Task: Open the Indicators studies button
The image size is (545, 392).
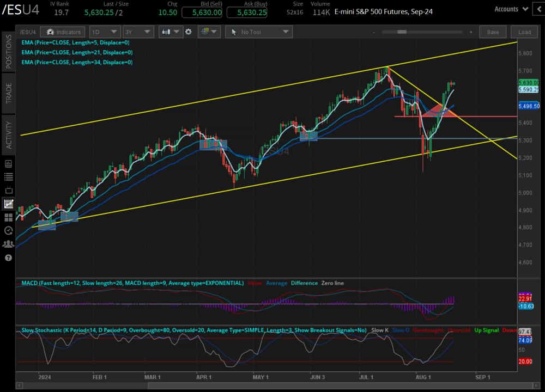Action: pyautogui.click(x=63, y=32)
